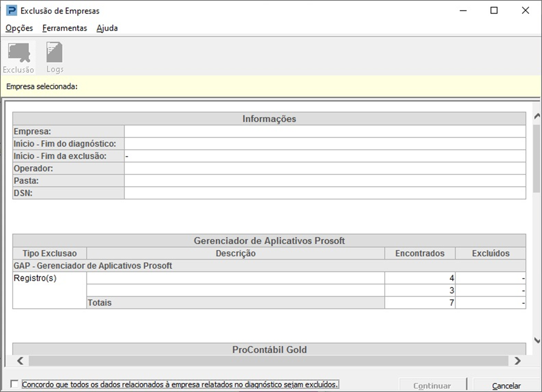Open the Logs toolbar icon
This screenshot has height=392, width=542.
(55, 58)
